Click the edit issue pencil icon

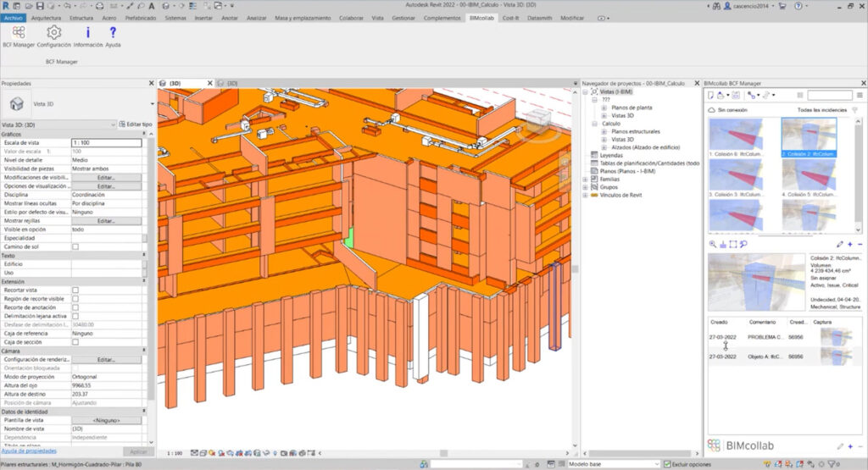tap(840, 244)
